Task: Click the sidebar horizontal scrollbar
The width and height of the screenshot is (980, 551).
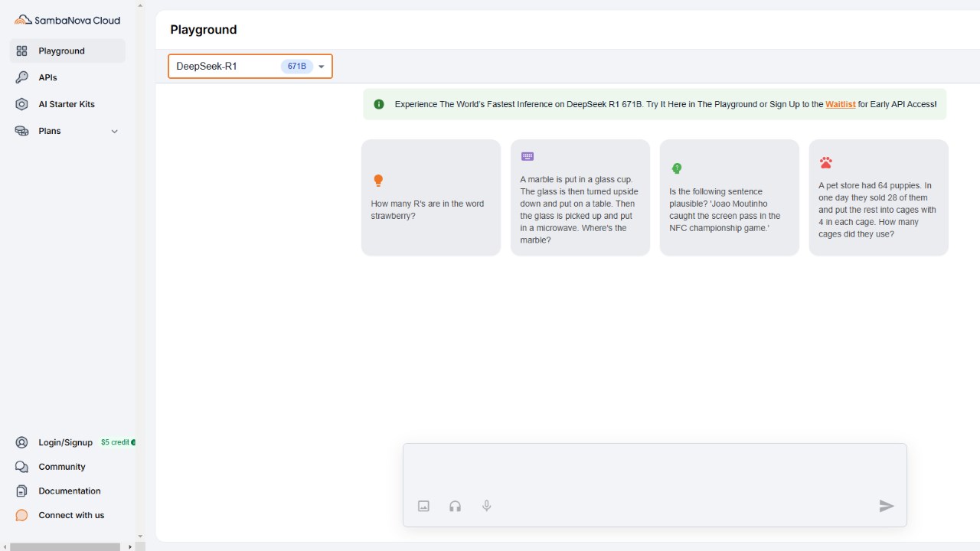Action: tap(65, 547)
